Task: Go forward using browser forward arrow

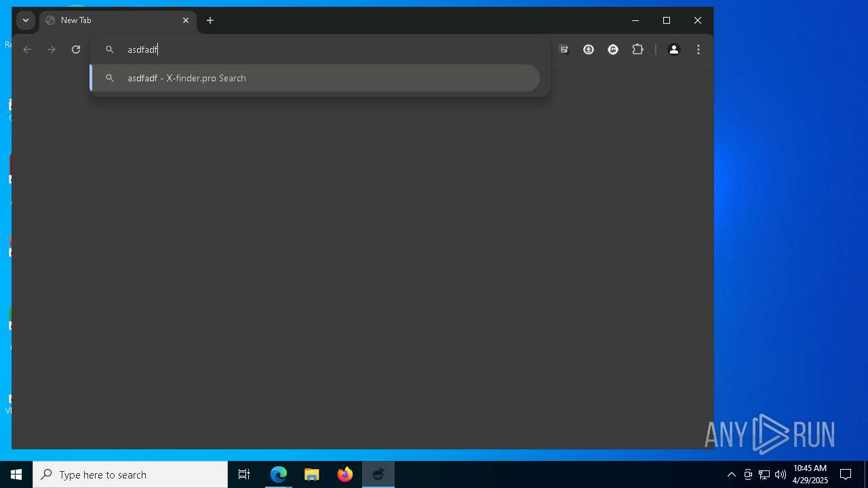Action: click(x=52, y=49)
